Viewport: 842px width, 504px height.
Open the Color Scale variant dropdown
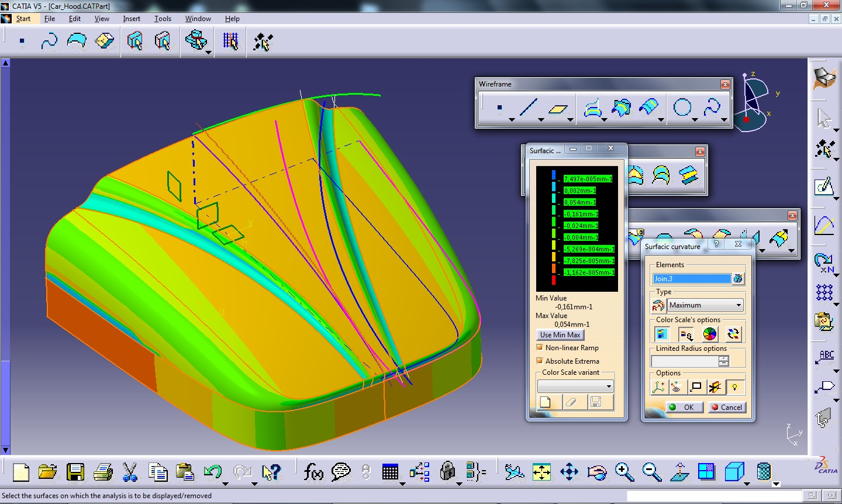point(575,386)
